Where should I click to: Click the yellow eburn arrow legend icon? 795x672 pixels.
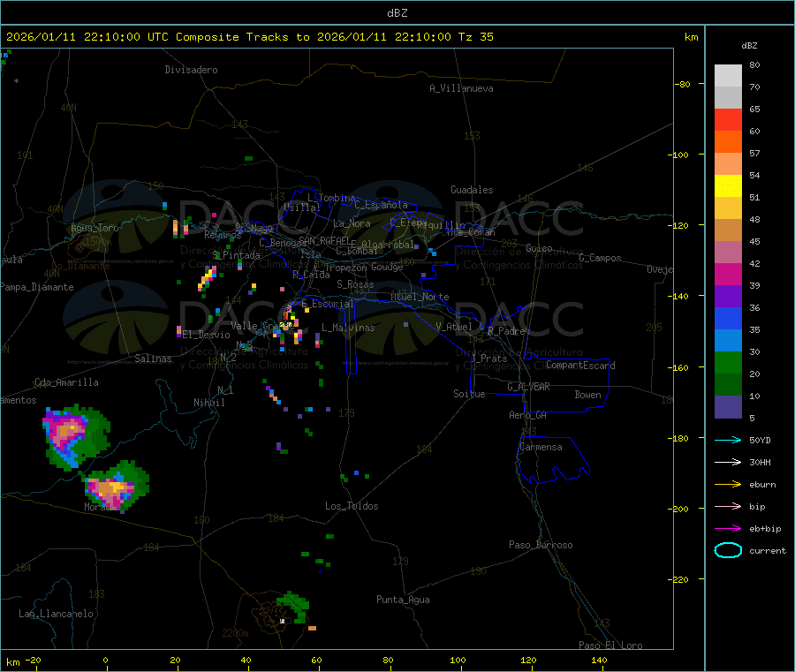click(x=728, y=485)
